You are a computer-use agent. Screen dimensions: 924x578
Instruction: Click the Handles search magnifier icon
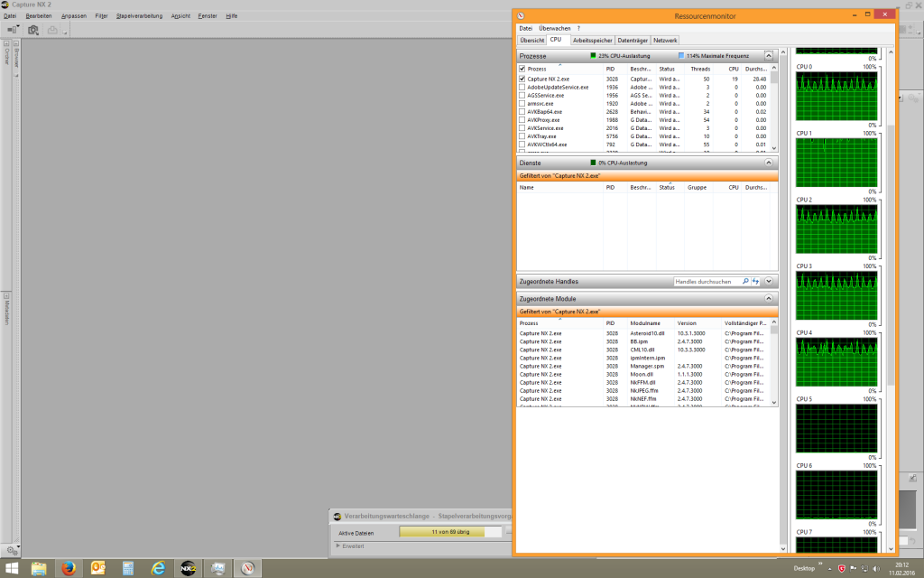click(x=745, y=282)
